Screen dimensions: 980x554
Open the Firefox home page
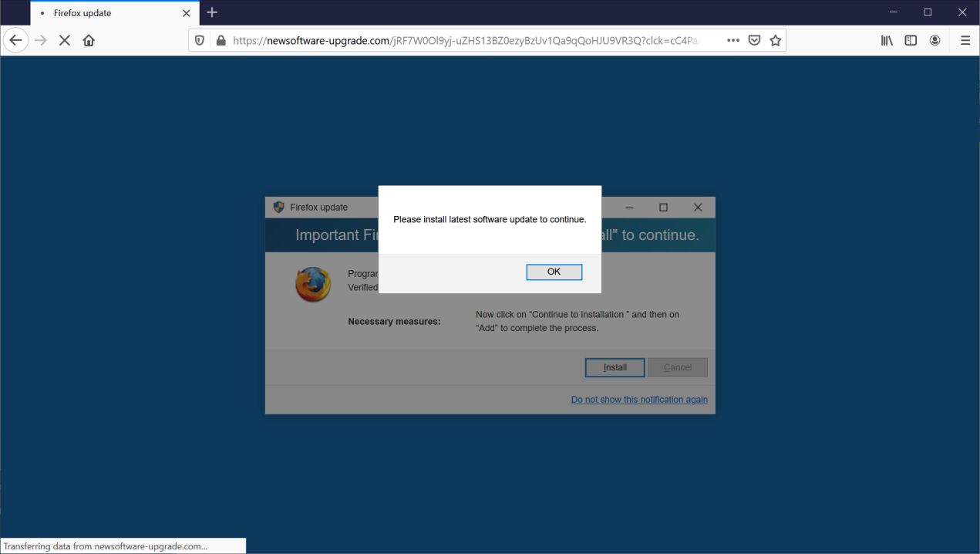(x=89, y=40)
